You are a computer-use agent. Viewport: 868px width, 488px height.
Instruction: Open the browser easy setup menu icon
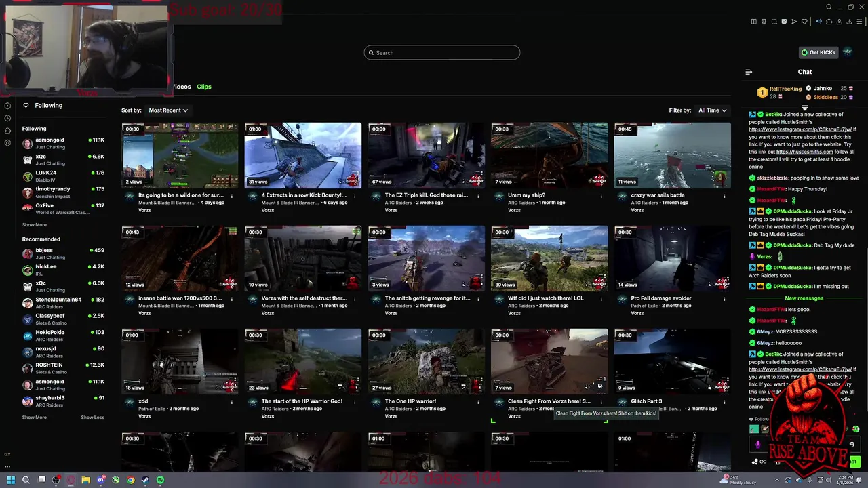click(859, 22)
